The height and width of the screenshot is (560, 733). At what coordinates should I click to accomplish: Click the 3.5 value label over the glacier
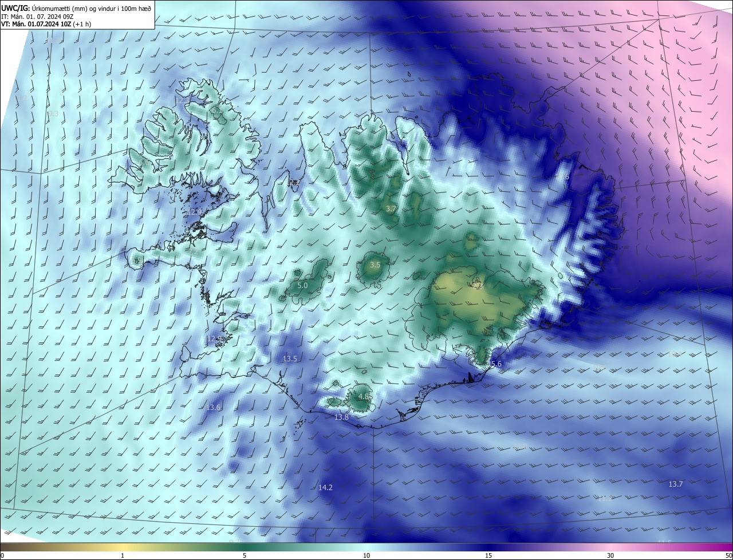pyautogui.click(x=375, y=265)
